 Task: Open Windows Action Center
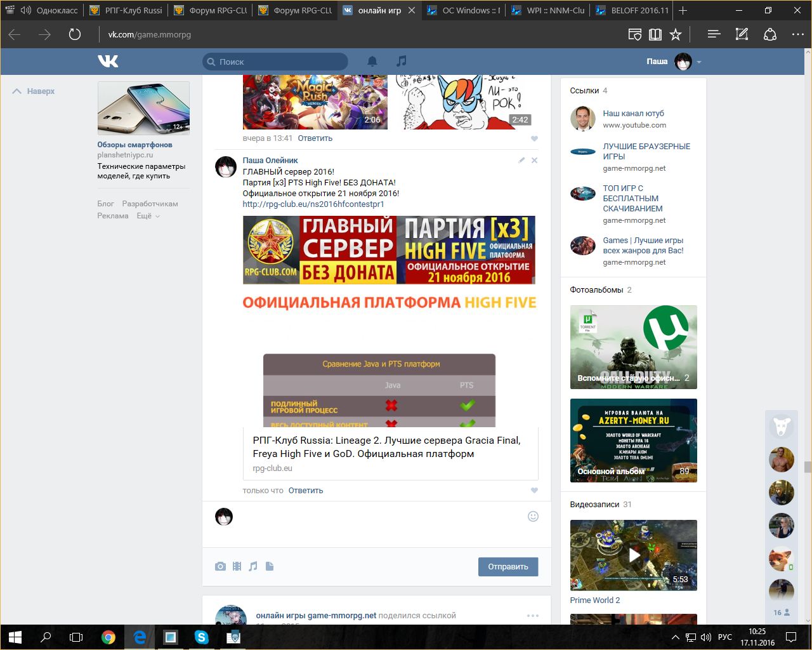pos(791,637)
